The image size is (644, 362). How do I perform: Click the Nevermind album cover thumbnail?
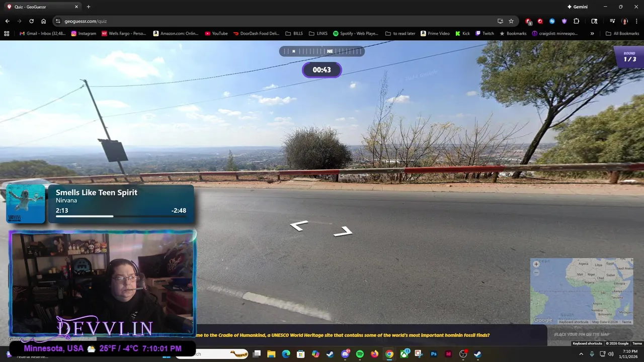(26, 204)
